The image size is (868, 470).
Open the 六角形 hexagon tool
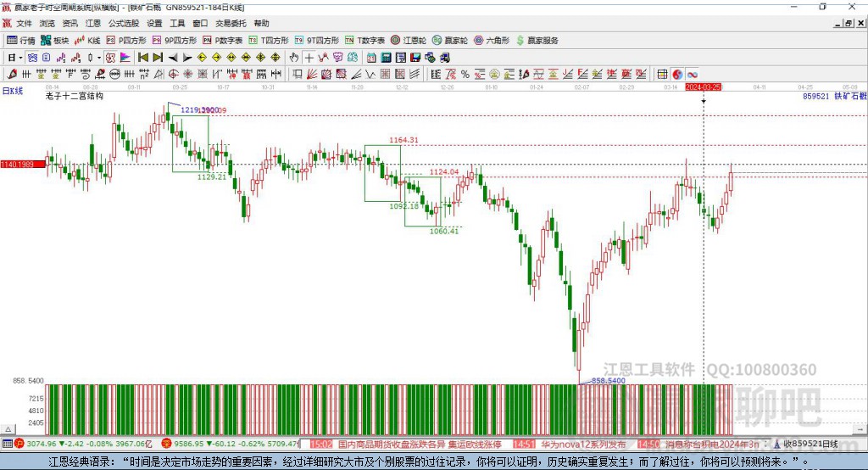click(492, 41)
